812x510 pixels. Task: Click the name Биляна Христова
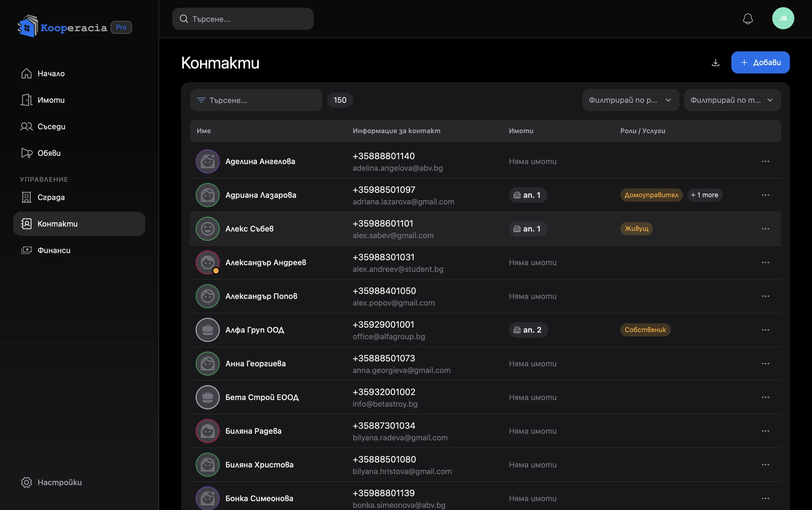tap(259, 465)
